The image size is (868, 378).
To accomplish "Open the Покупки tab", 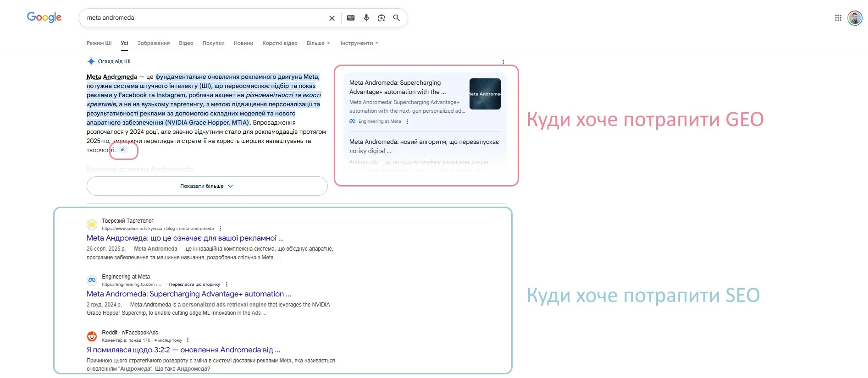I will [214, 43].
